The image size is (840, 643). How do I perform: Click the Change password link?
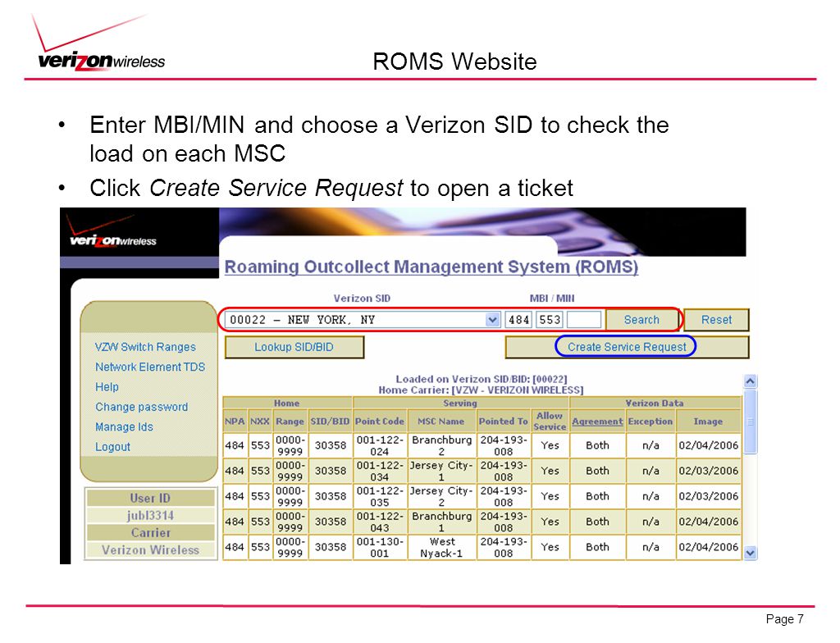141,408
